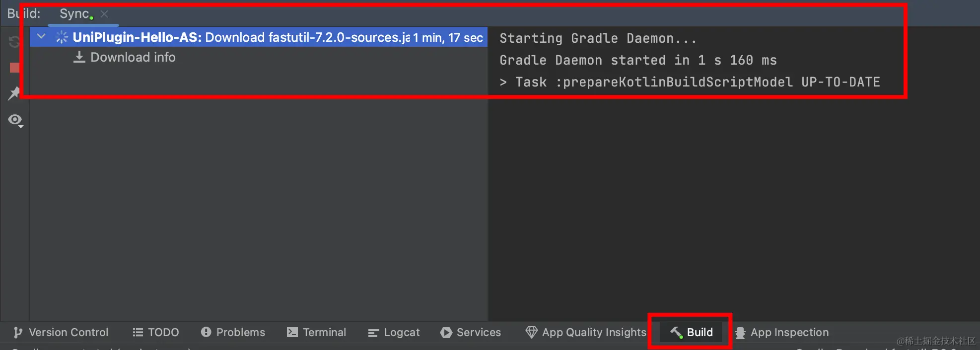Select the Sync tab at the top
The width and height of the screenshot is (980, 350).
pos(73,13)
